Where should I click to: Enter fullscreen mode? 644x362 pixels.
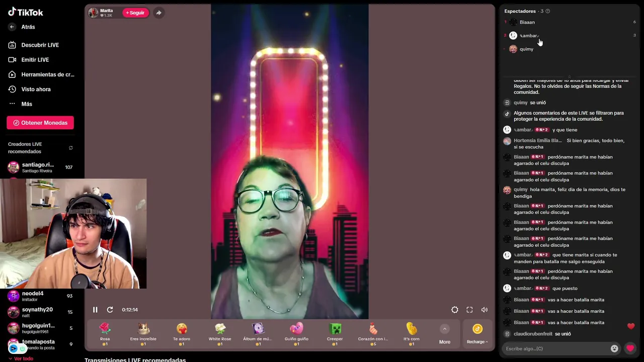click(x=469, y=310)
